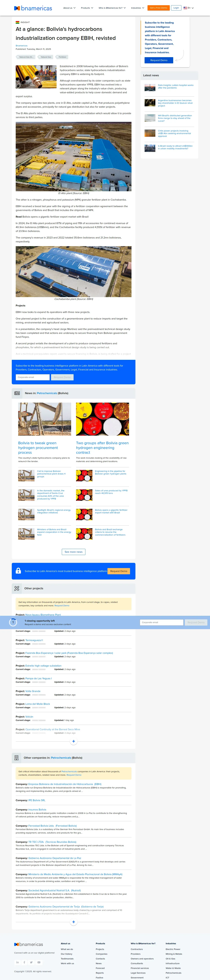The width and height of the screenshot is (210, 980).
Task: Click the Get a Free Demo button
Action: (x=158, y=8)
